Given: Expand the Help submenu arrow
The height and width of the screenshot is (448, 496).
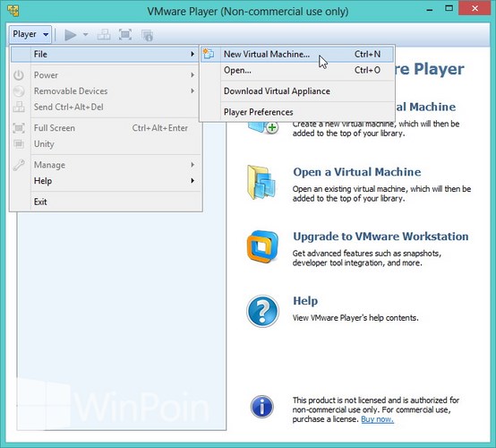Looking at the screenshot, I should point(192,181).
